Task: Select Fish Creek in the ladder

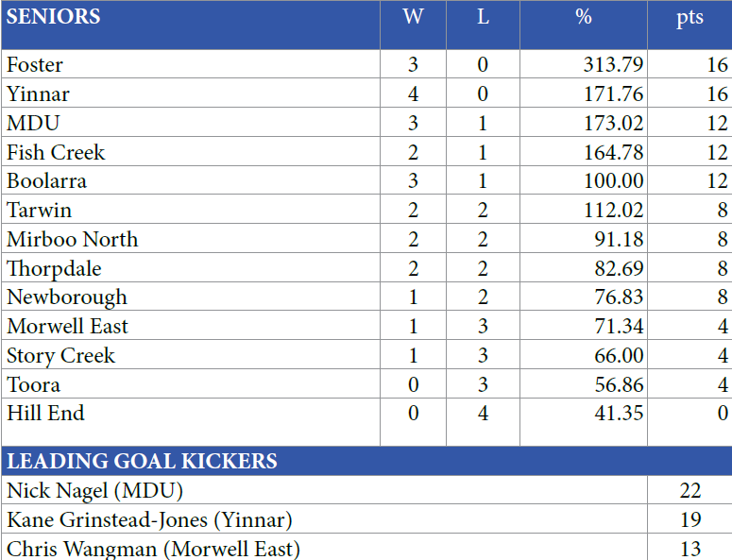Action: [x=56, y=153]
